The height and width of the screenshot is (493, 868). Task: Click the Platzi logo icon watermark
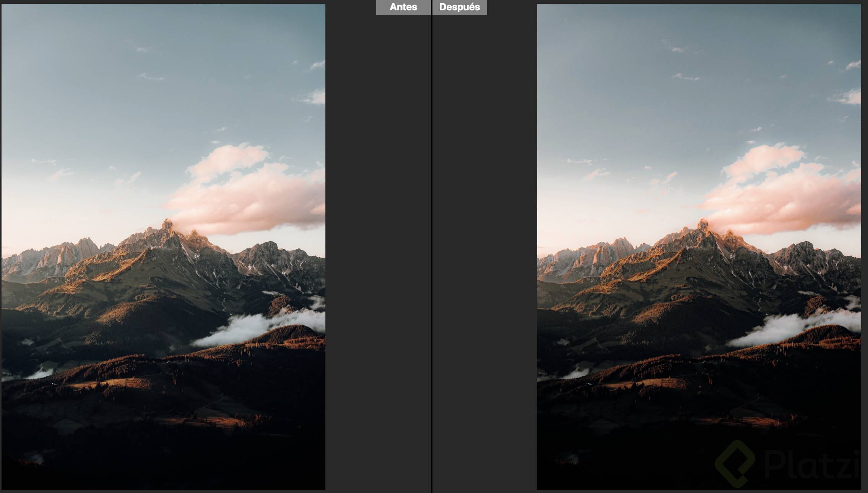click(x=735, y=464)
